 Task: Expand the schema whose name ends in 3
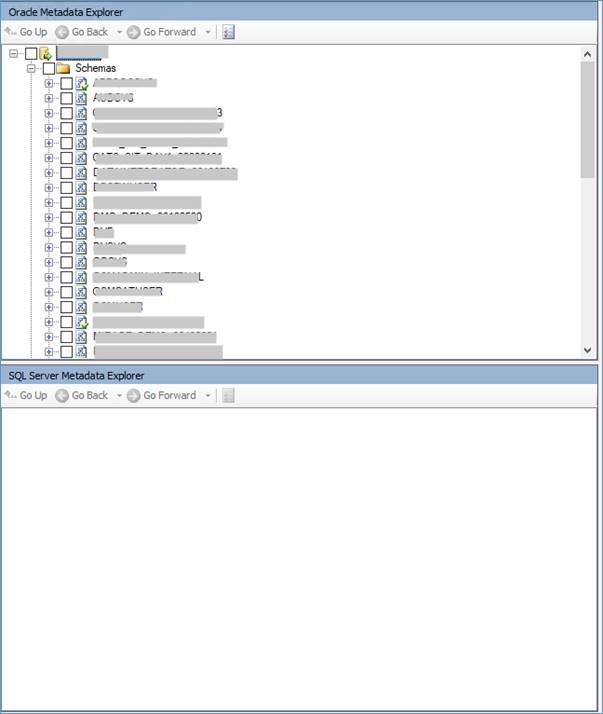click(x=49, y=113)
